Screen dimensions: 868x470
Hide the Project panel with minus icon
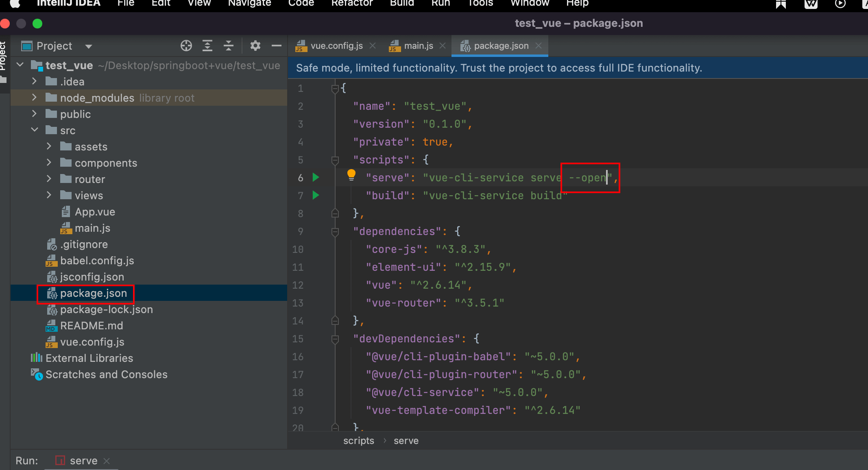pos(277,46)
